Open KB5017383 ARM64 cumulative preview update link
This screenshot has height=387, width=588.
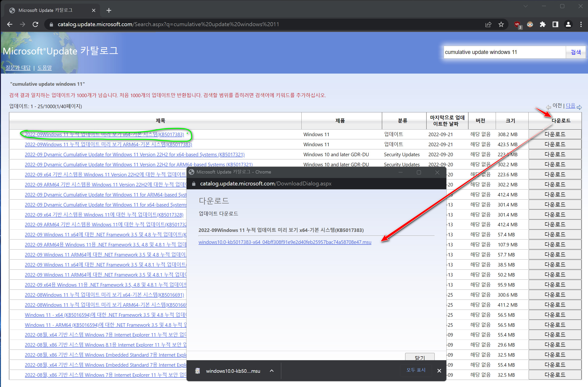point(108,144)
